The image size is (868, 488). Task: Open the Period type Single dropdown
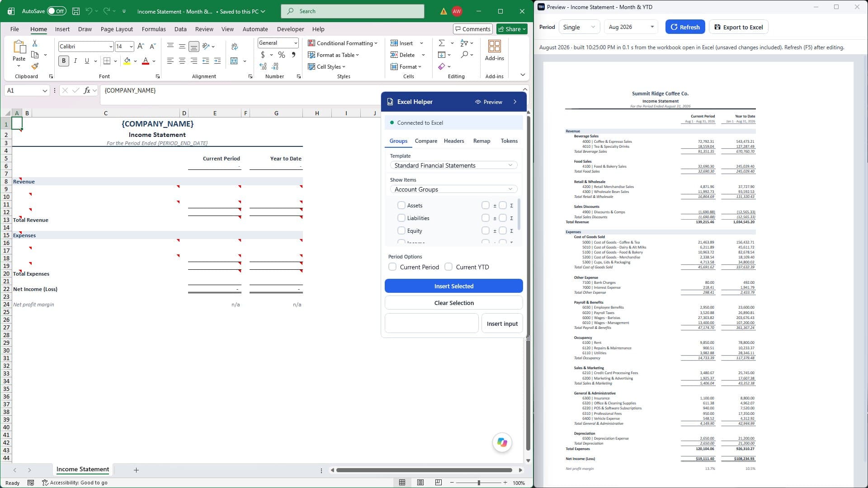579,27
